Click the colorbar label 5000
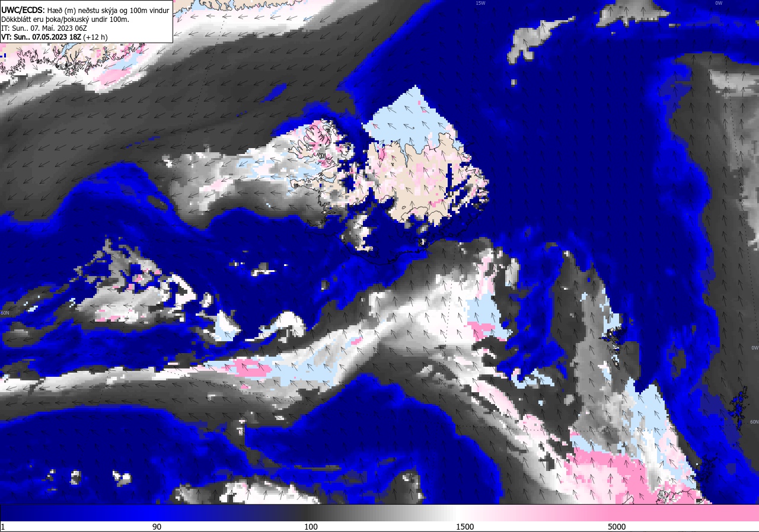The image size is (759, 532). tap(617, 527)
